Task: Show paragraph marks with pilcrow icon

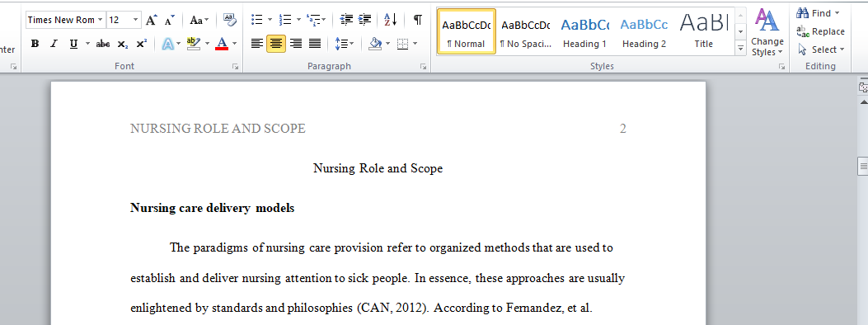Action: tap(418, 20)
